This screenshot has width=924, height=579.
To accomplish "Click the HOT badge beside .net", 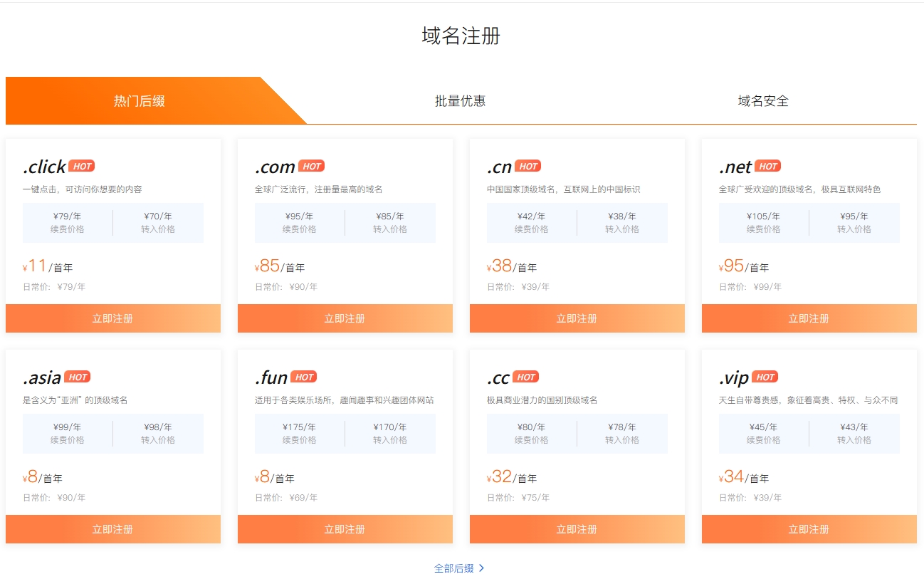I will coord(767,166).
